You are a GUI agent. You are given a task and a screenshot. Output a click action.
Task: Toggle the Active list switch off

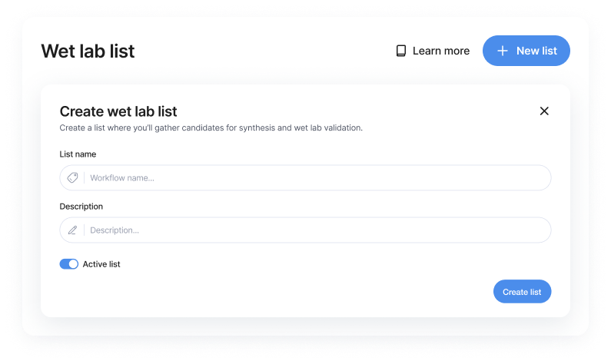click(x=69, y=264)
